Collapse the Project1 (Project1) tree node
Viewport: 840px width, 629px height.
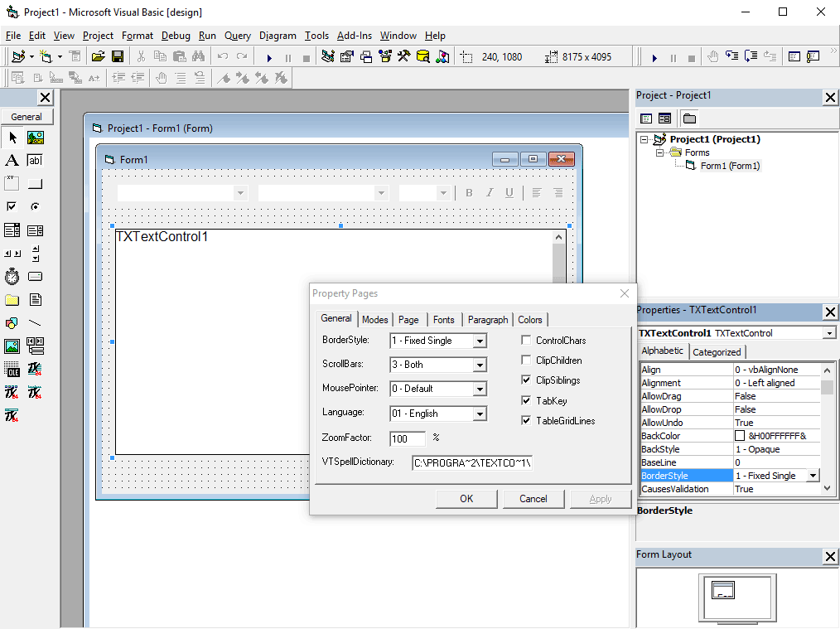pos(644,139)
